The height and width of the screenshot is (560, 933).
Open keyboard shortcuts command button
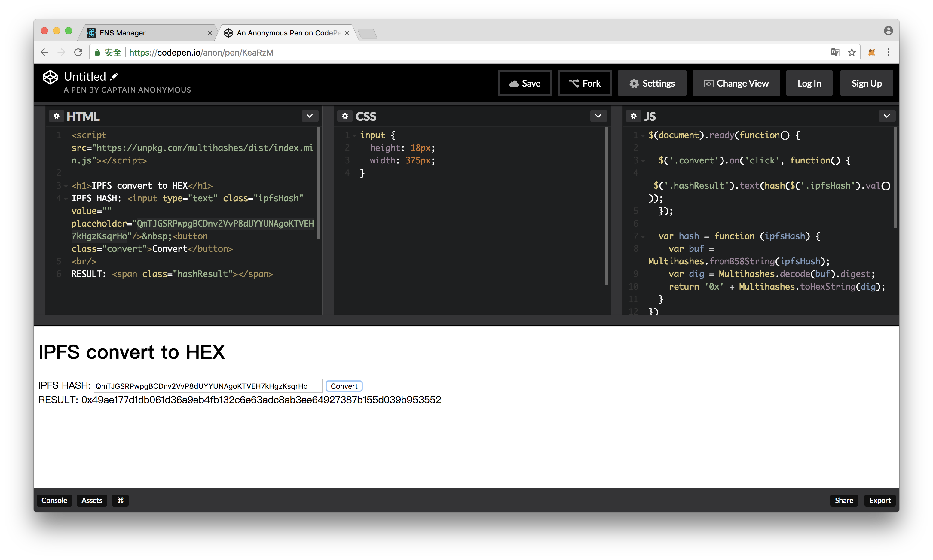[120, 501]
